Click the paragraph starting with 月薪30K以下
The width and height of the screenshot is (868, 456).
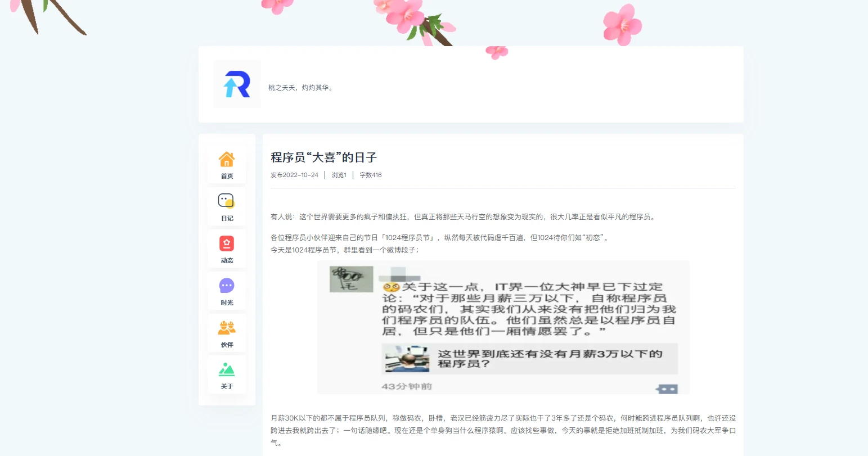coord(503,430)
